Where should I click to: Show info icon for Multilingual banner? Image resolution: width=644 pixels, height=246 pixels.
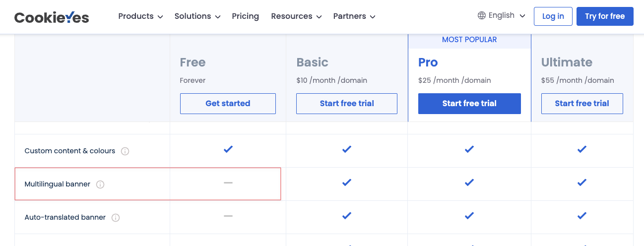(100, 184)
